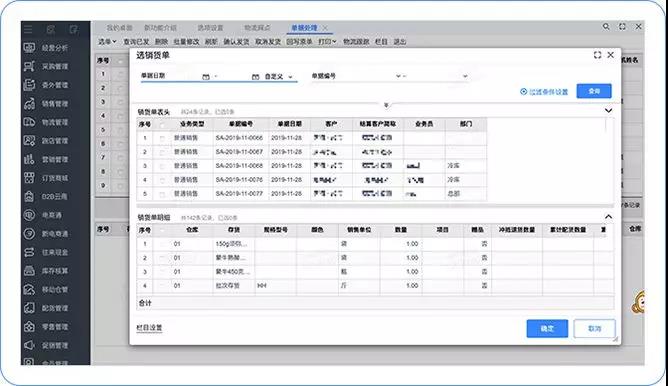Open 零售管理 module in sidebar
This screenshot has width=668, height=386.
(x=46, y=327)
